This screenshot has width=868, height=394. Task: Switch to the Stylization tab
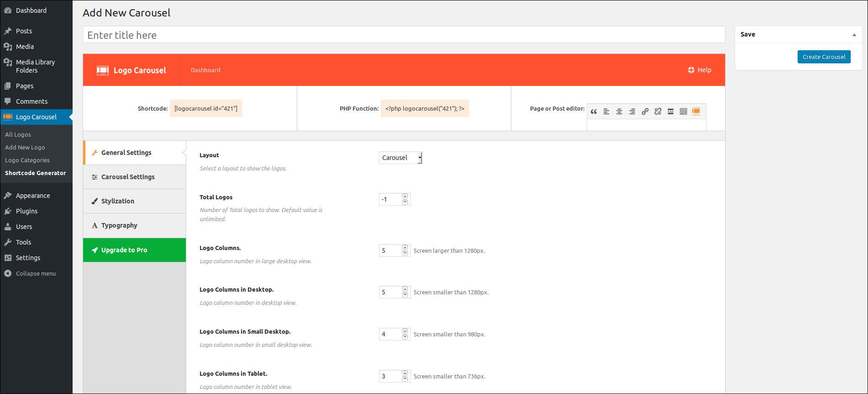(x=135, y=201)
